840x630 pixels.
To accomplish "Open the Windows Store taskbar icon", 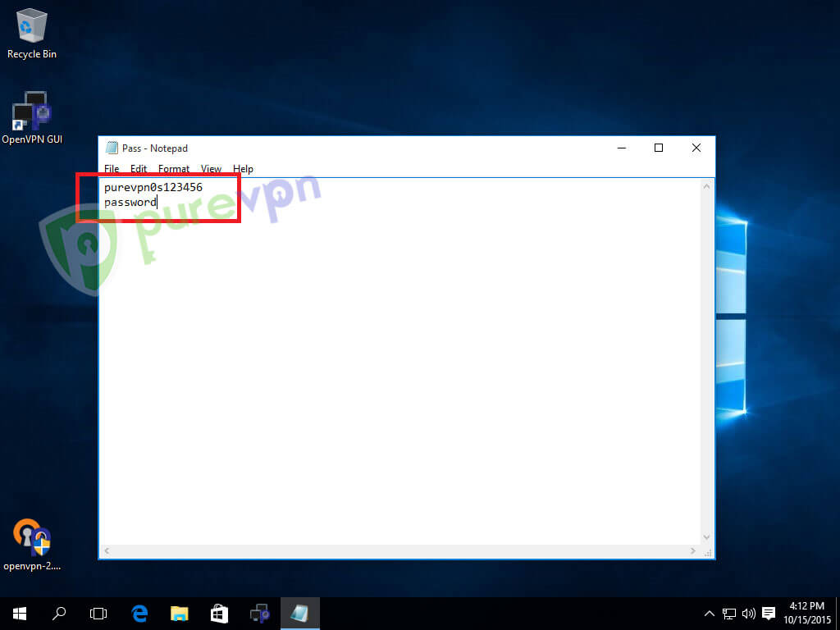I will point(219,614).
